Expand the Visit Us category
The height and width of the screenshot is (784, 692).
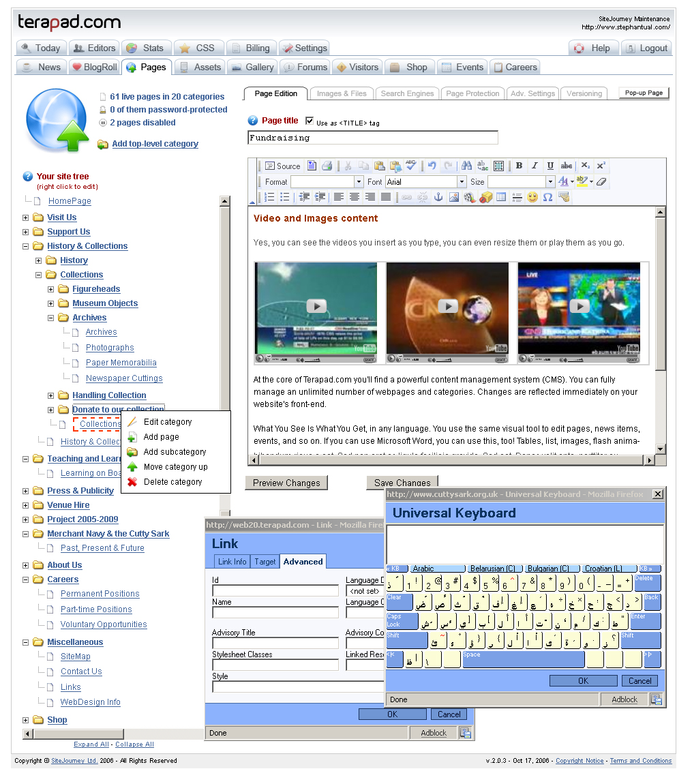(25, 218)
